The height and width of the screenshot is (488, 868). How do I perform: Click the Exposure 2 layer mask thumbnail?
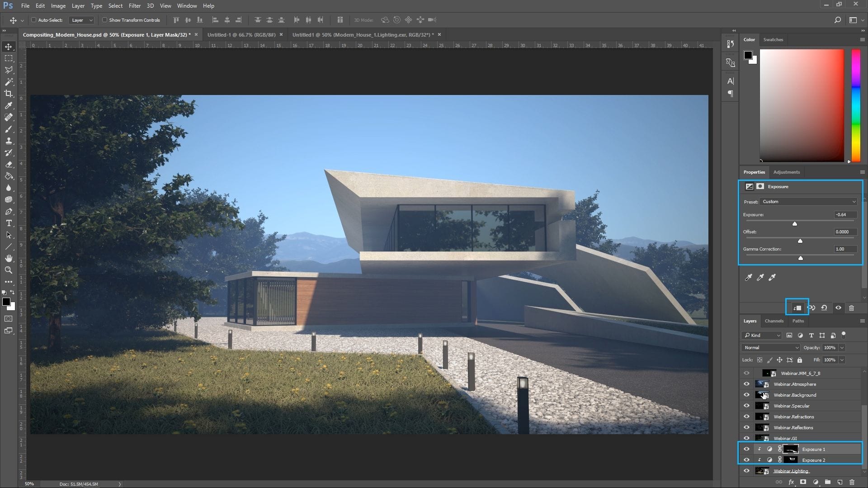791,460
